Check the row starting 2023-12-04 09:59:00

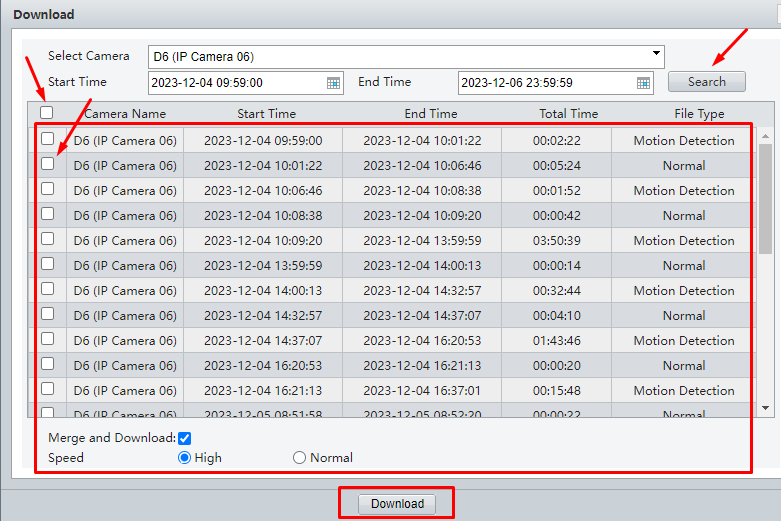47,138
